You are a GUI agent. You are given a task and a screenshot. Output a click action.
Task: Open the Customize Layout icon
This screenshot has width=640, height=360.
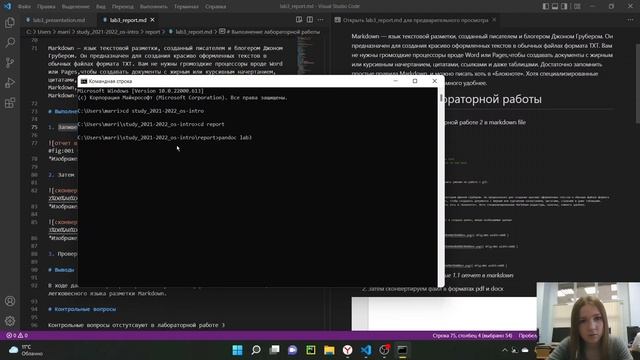577,6
